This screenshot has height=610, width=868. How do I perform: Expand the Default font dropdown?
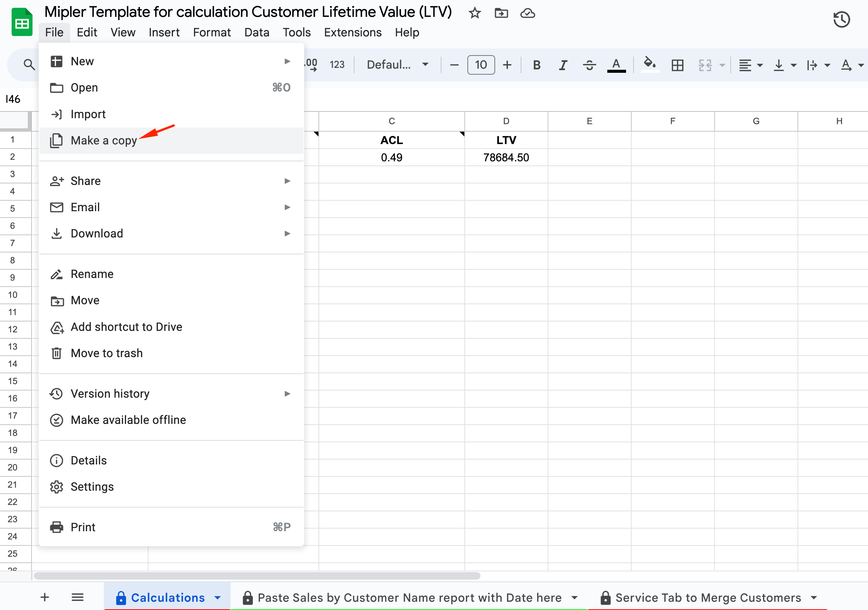[x=397, y=65]
